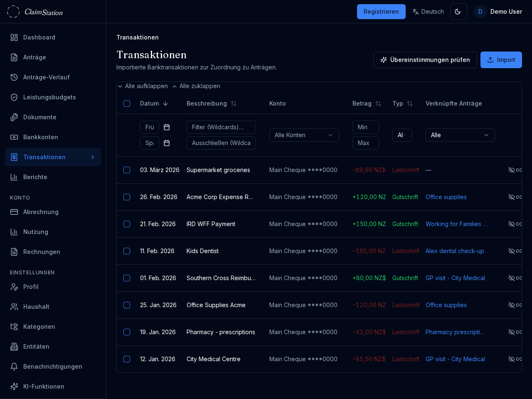Tick the select-all checkbox in table header

pos(127,103)
